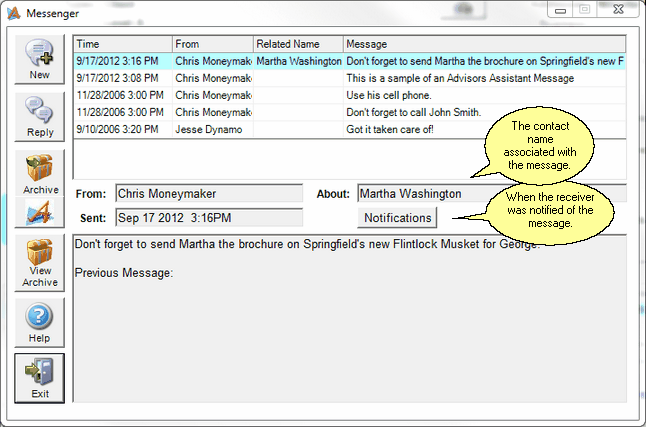
Task: Click the Related Name column header
Action: 297,44
